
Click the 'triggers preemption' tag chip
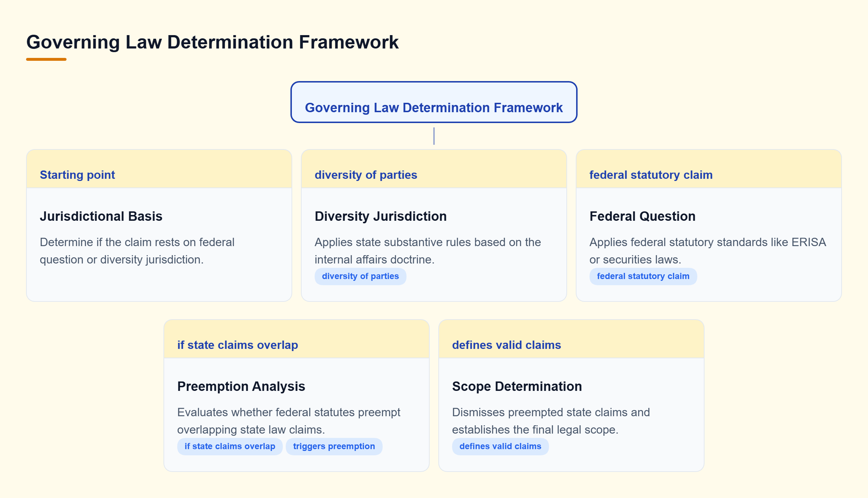coord(334,446)
